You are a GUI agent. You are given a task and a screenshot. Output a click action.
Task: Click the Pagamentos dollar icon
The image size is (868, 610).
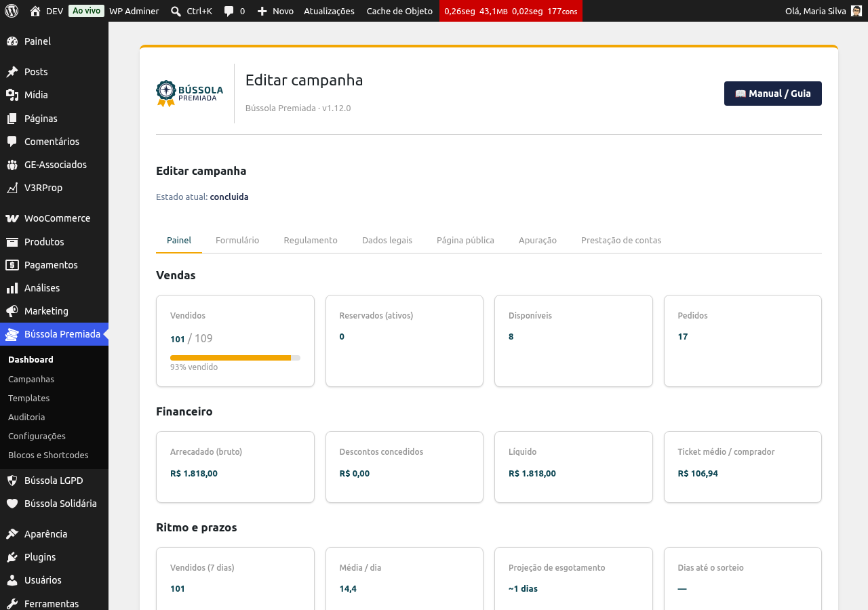12,265
